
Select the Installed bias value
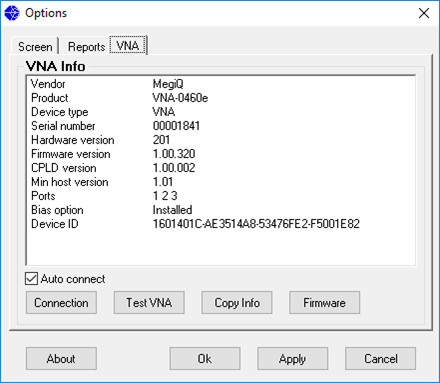coord(172,210)
